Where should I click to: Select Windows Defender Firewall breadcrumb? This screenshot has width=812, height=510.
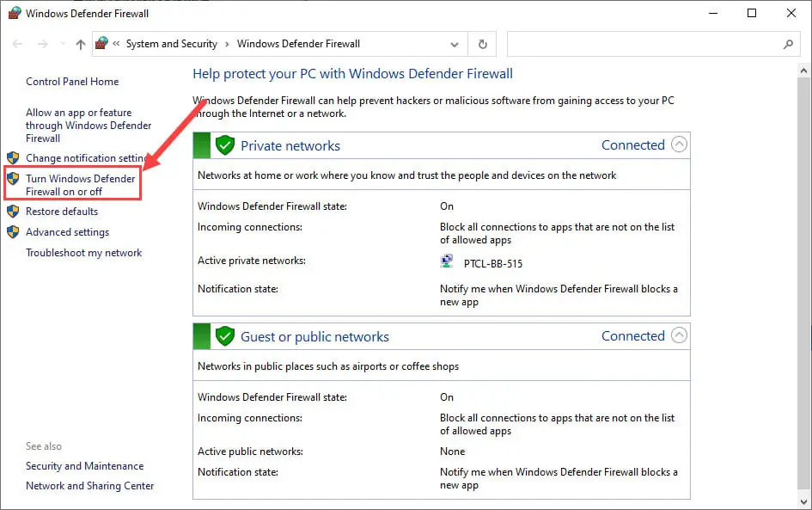298,44
